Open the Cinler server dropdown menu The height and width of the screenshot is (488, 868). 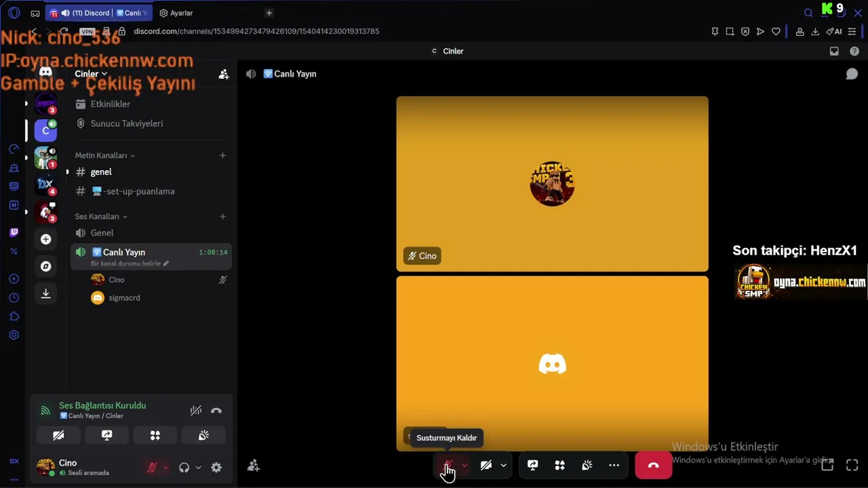91,74
